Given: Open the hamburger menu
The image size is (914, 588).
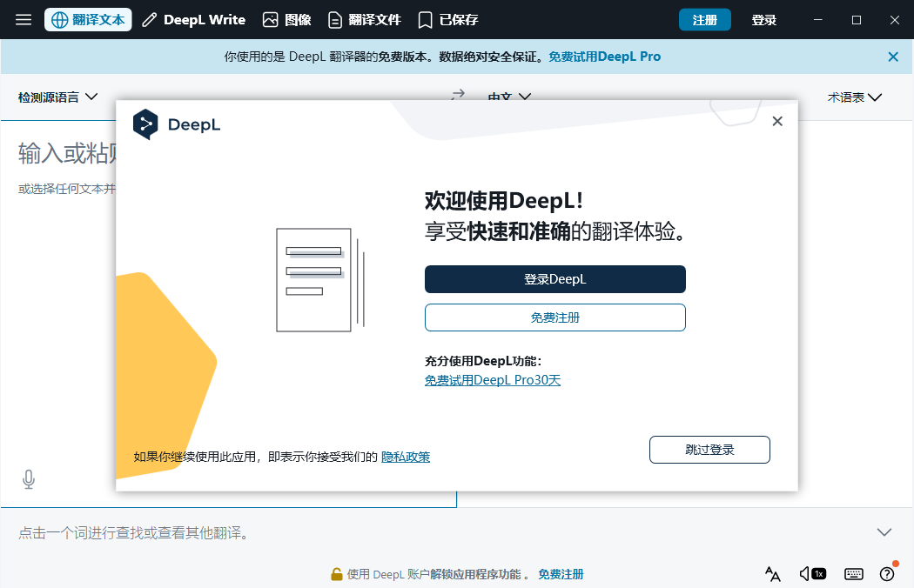Looking at the screenshot, I should (x=23, y=19).
